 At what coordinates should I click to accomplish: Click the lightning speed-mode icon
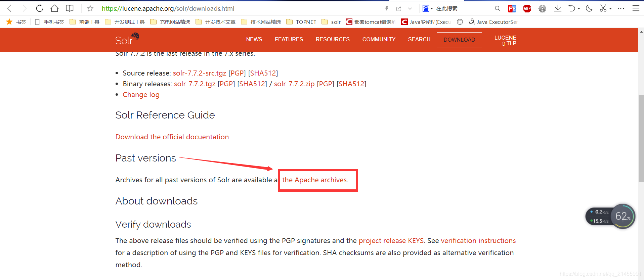click(387, 8)
